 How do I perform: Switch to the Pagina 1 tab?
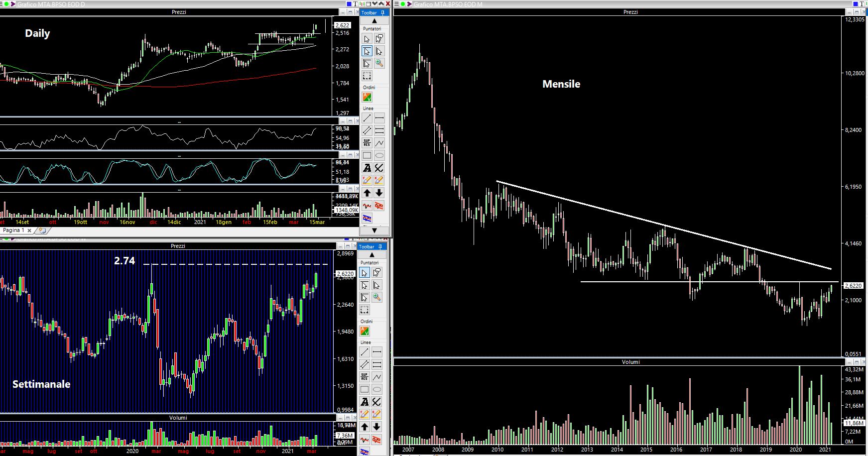[14, 230]
